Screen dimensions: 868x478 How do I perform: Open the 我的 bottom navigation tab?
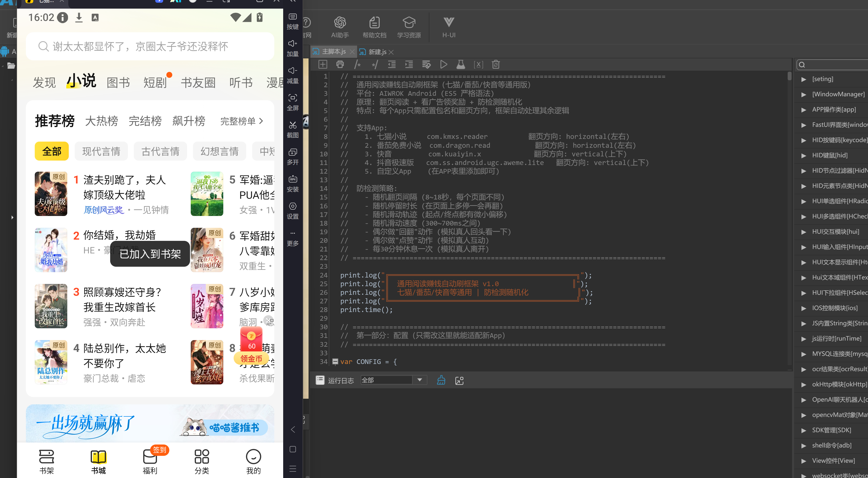click(x=253, y=462)
